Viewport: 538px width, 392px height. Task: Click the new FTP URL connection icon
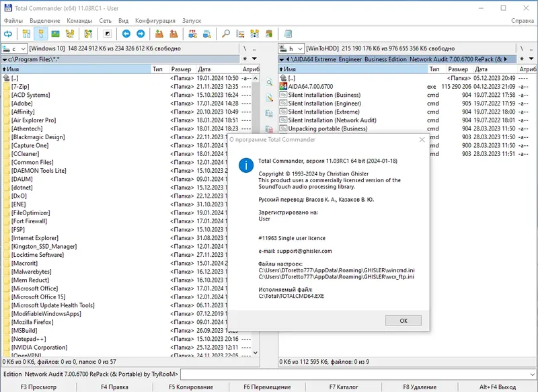tap(207, 34)
